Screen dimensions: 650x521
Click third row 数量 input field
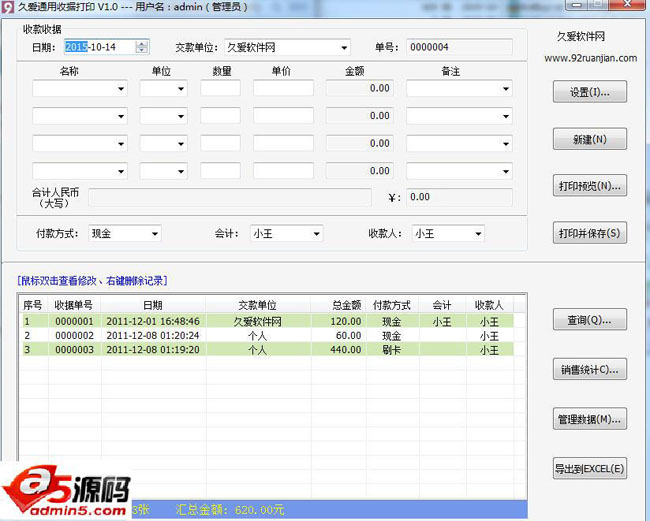(x=220, y=143)
